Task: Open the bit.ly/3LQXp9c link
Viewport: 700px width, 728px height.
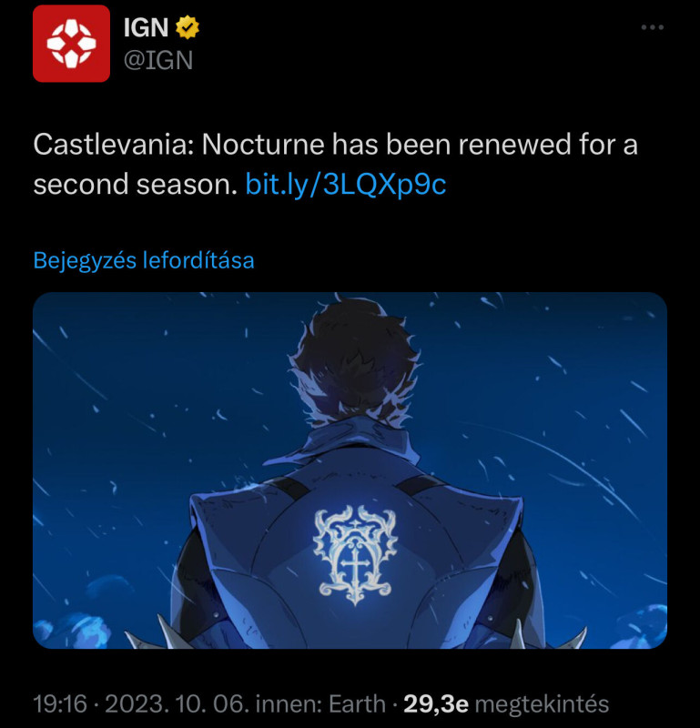Action: (x=346, y=185)
